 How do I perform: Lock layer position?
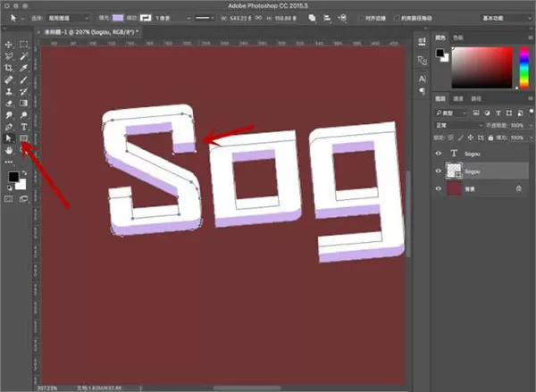click(471, 138)
